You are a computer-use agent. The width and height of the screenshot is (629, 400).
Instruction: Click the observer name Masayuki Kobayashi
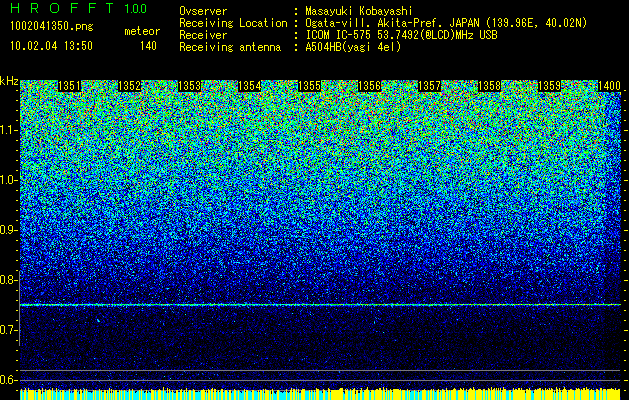[x=359, y=11]
